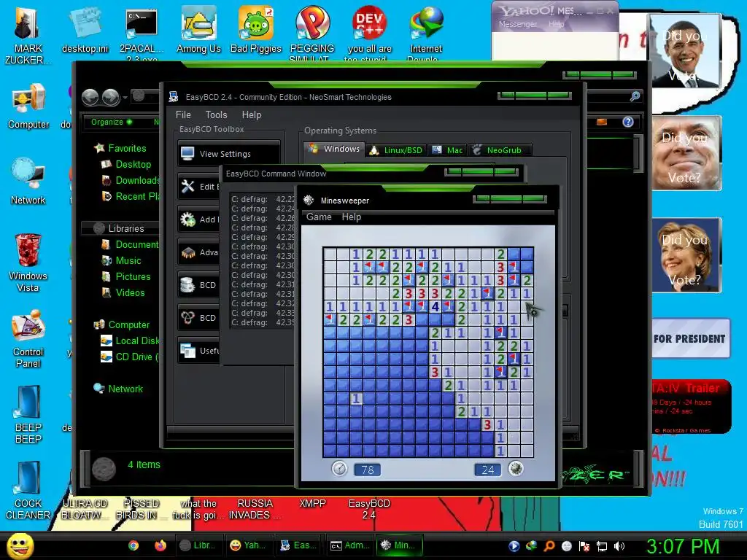Viewport: 747px width, 560px height.
Task: Open the File menu in EasyBCD
Action: (183, 114)
